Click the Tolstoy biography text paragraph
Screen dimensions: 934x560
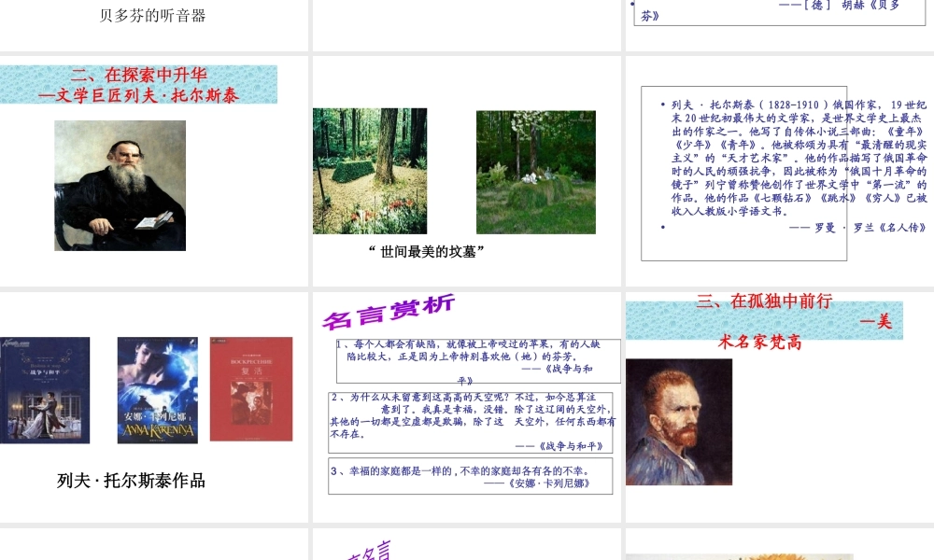(x=799, y=158)
